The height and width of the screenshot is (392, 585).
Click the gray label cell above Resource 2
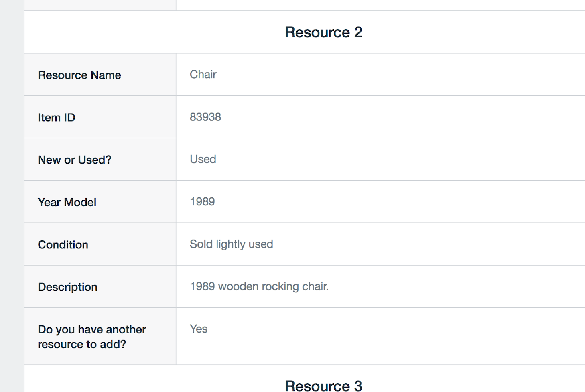tap(100, 5)
